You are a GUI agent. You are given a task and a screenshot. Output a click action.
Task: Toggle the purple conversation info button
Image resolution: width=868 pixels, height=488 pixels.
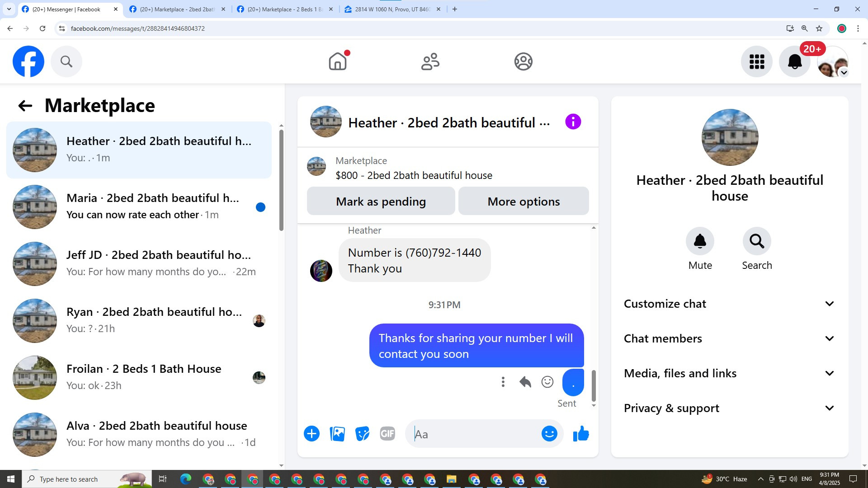click(x=573, y=122)
